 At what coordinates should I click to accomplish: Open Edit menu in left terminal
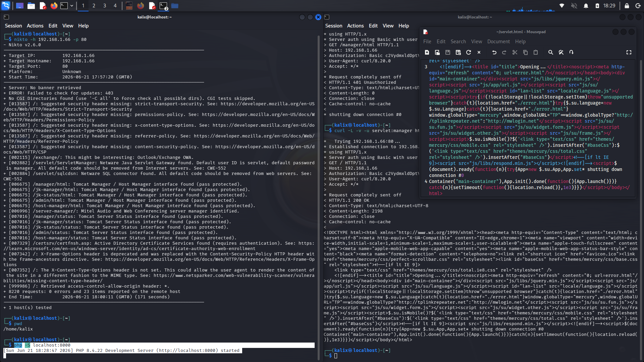coord(53,26)
